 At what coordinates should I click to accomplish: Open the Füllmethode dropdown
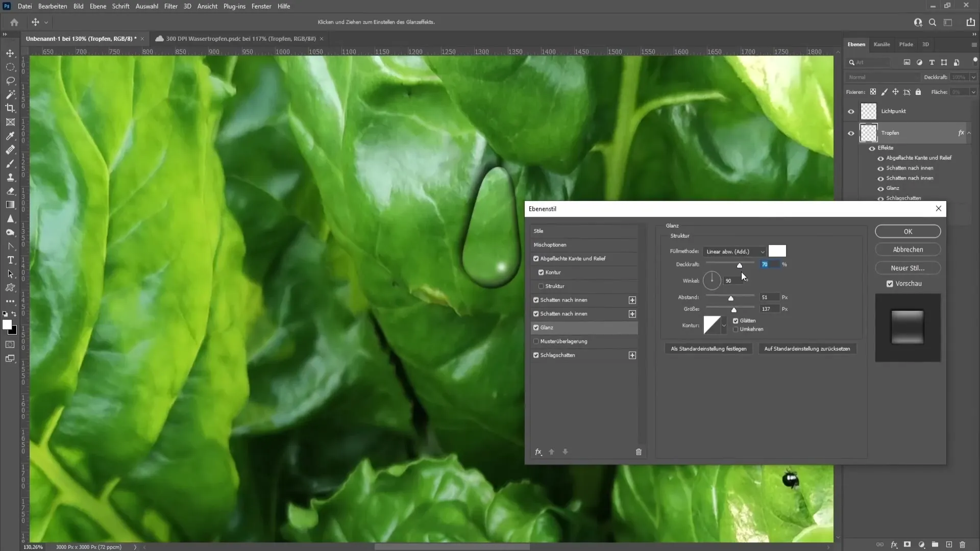coord(734,251)
